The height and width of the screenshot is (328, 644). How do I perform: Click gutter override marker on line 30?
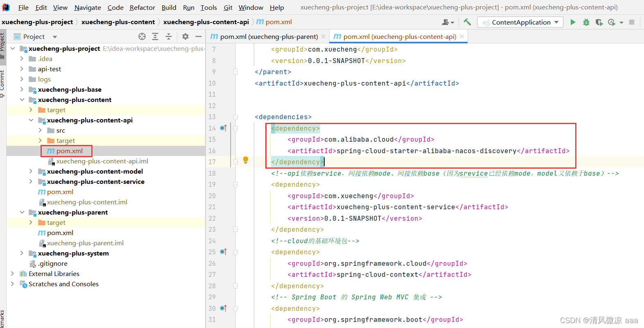coord(223,308)
